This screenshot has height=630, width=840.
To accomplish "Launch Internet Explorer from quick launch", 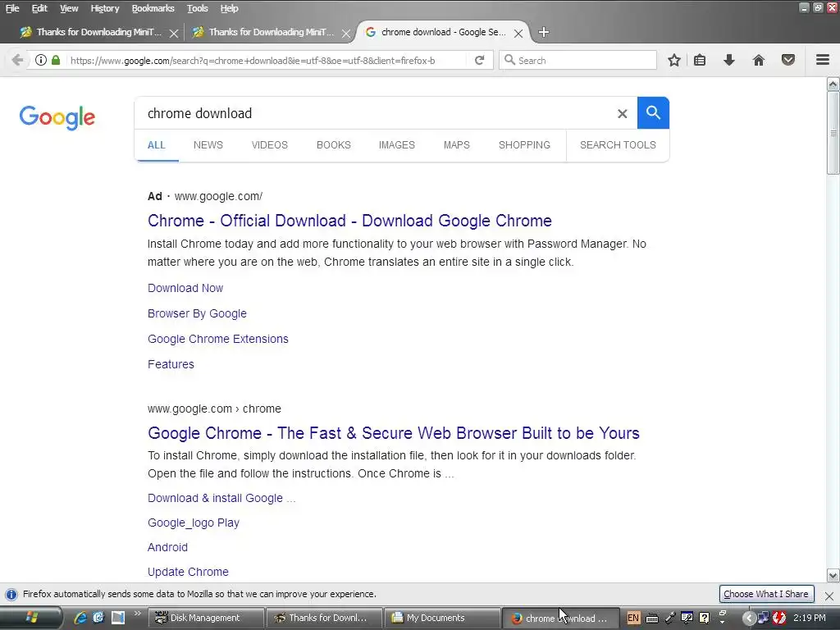I will click(x=80, y=618).
